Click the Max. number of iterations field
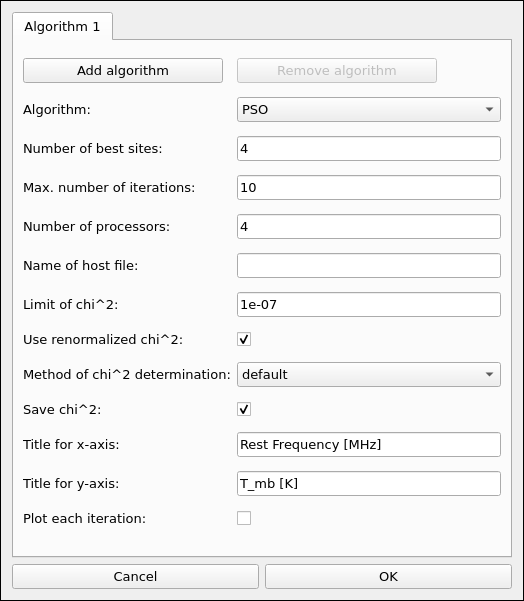The height and width of the screenshot is (601, 524). (369, 187)
